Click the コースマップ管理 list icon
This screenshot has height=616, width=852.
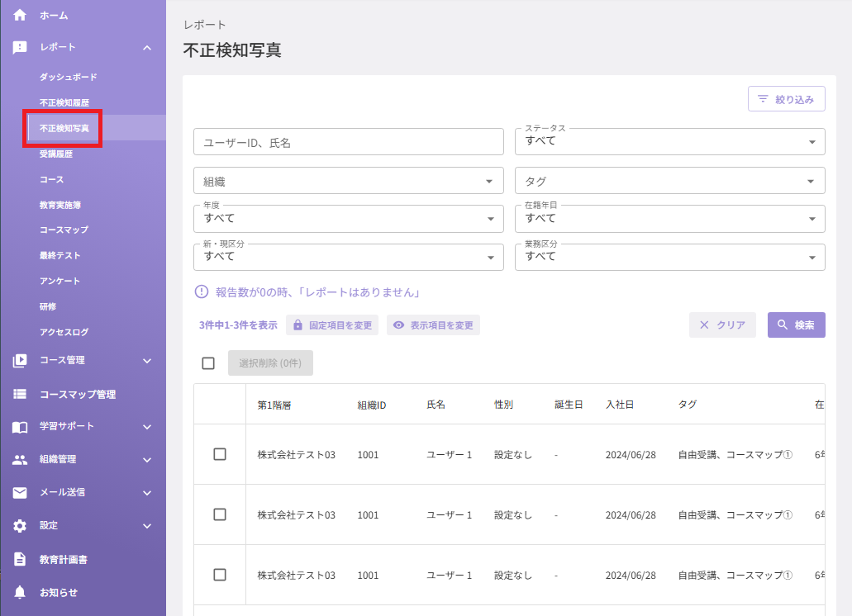click(20, 394)
